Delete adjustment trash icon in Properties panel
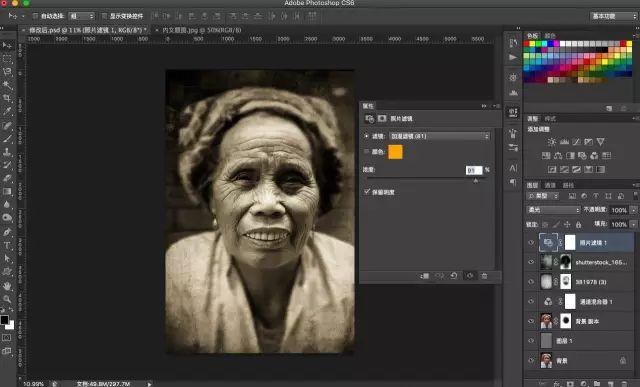 pos(484,276)
